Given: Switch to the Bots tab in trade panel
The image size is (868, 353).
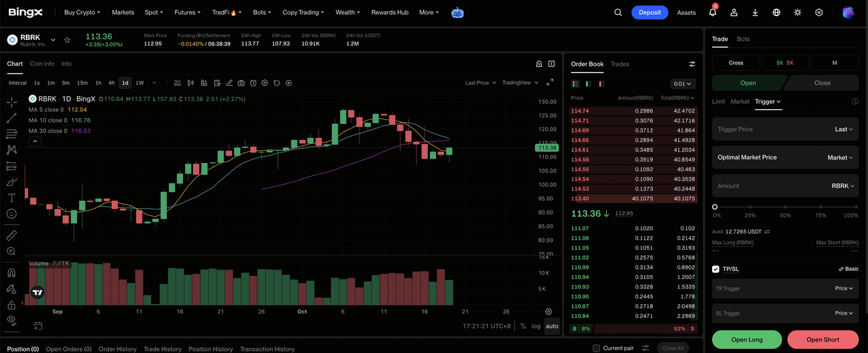Looking at the screenshot, I should tap(743, 39).
